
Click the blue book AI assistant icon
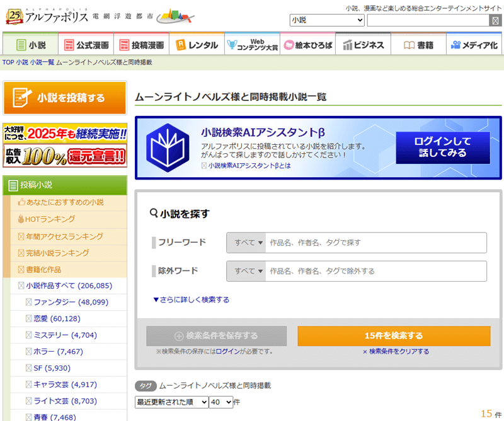pyautogui.click(x=168, y=147)
